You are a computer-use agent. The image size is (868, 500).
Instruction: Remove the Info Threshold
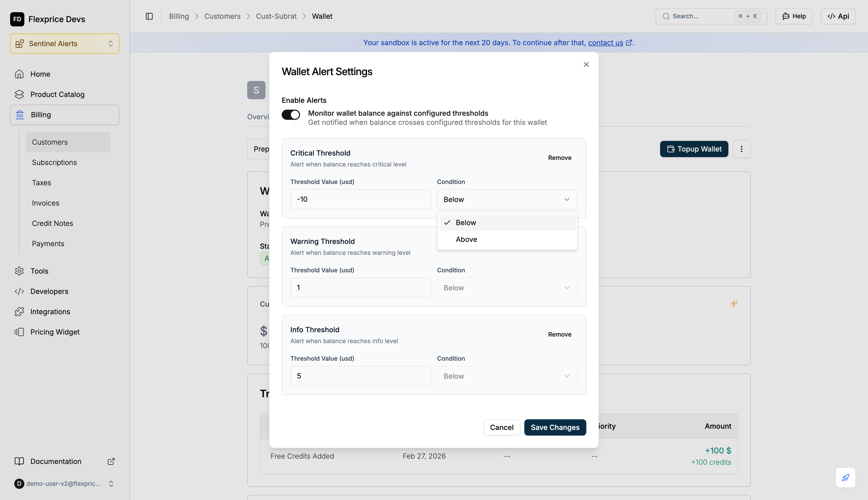[x=559, y=334]
